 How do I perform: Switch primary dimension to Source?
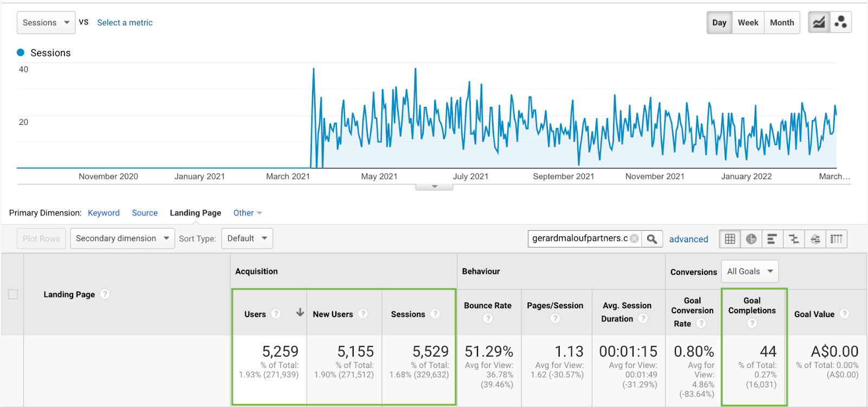[x=145, y=213]
